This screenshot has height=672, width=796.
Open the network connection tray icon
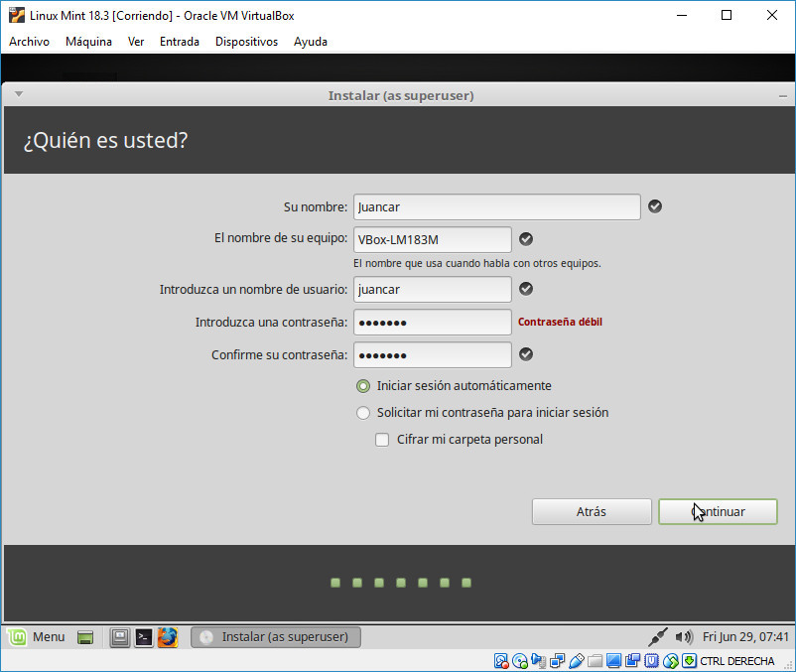tap(658, 637)
